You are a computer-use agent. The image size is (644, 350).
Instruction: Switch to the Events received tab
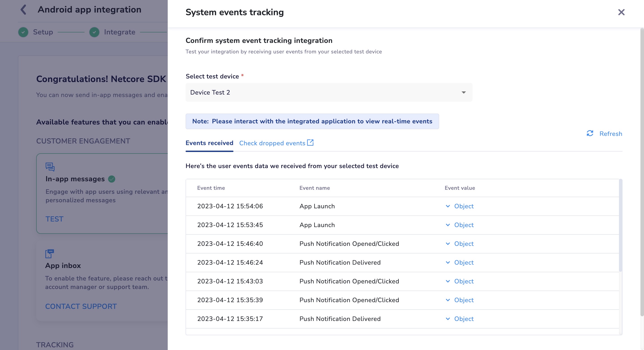[x=209, y=143]
